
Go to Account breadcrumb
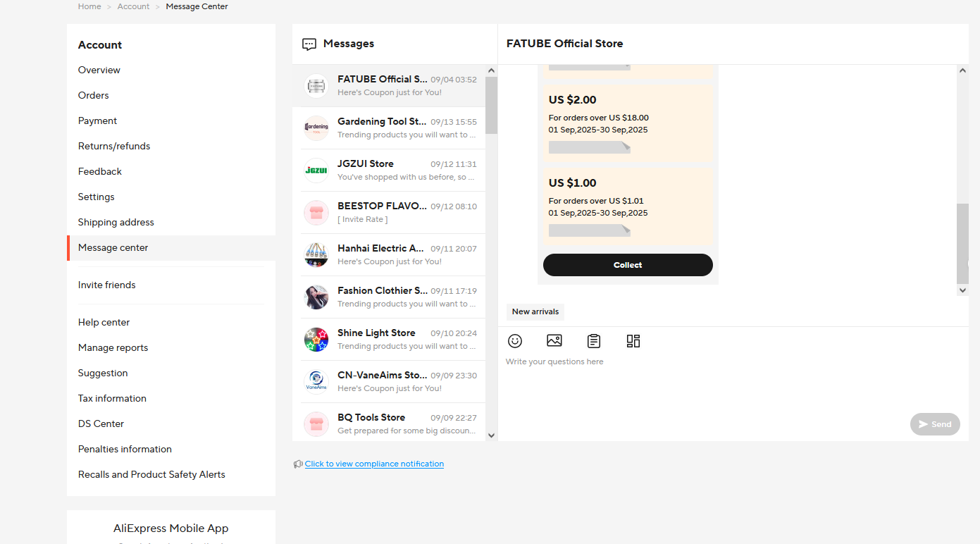(133, 6)
